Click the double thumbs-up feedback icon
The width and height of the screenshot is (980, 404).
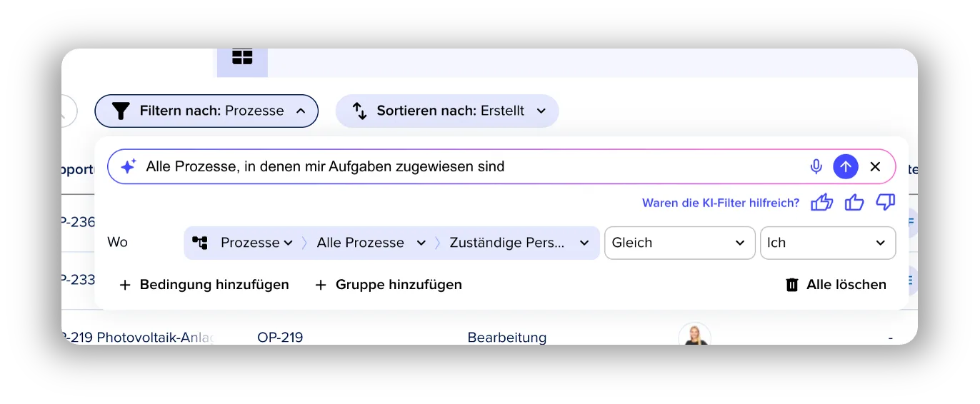[822, 203]
